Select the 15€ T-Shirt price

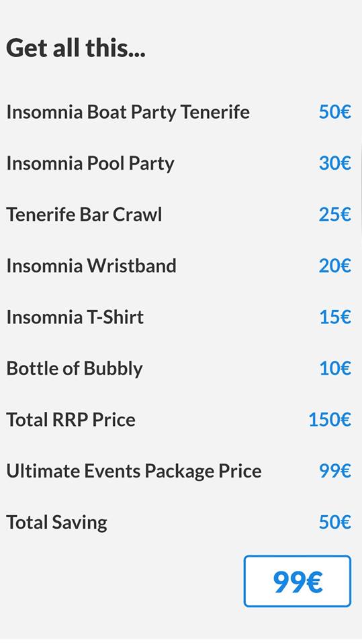click(335, 317)
